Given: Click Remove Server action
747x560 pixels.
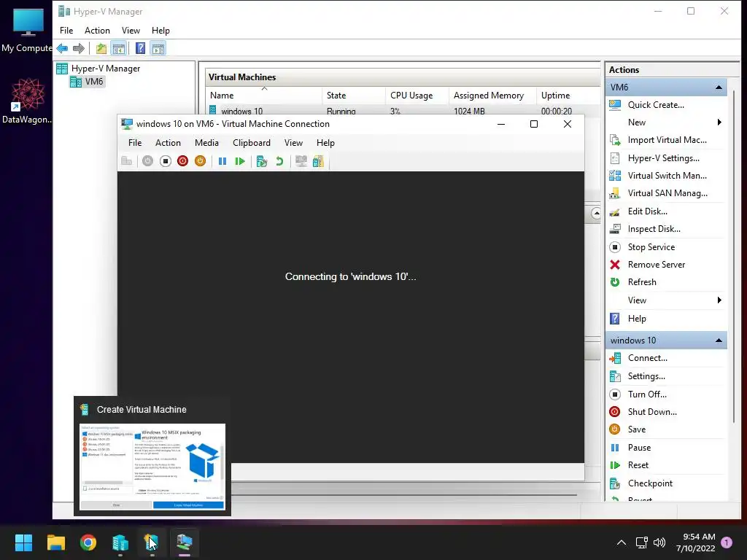Looking at the screenshot, I should pos(656,265).
